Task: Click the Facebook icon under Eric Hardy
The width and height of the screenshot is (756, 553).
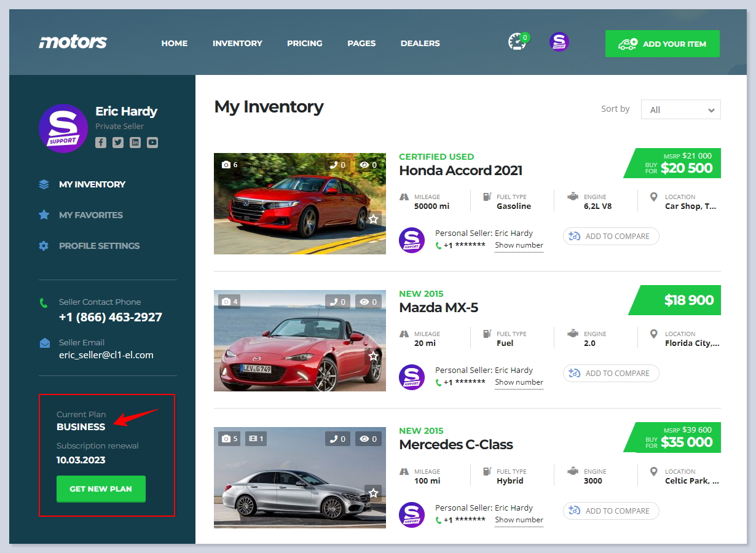Action: pos(101,143)
